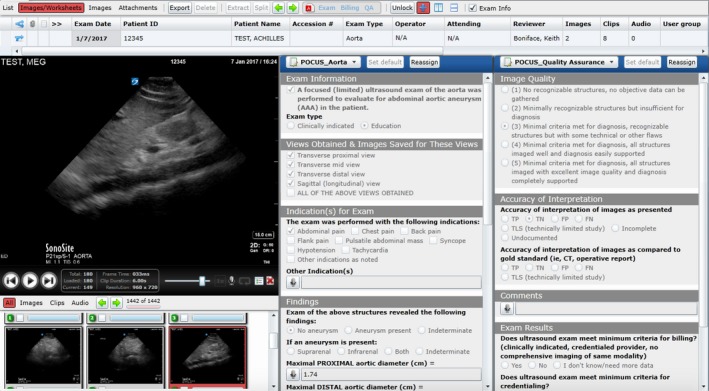The image size is (709, 391).
Task: Click the loop display icon left of list view icon
Action: (245, 281)
